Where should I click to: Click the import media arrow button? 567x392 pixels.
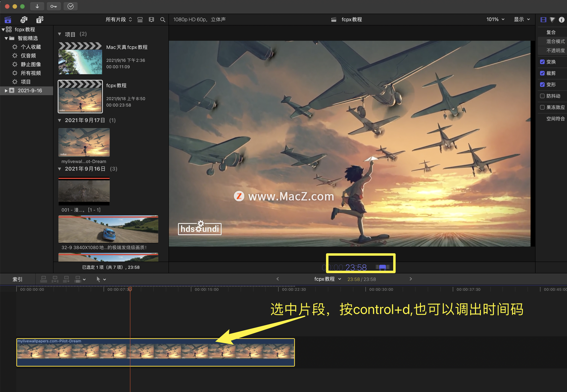pyautogui.click(x=37, y=6)
